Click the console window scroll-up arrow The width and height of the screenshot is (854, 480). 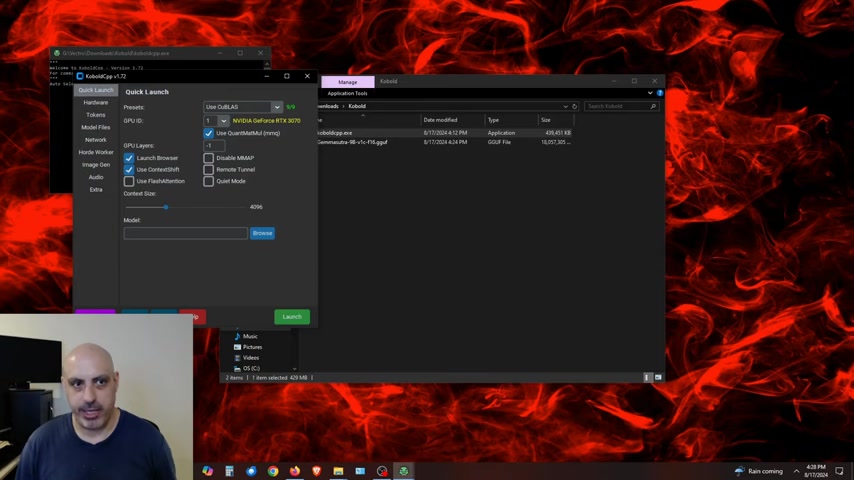[x=267, y=64]
